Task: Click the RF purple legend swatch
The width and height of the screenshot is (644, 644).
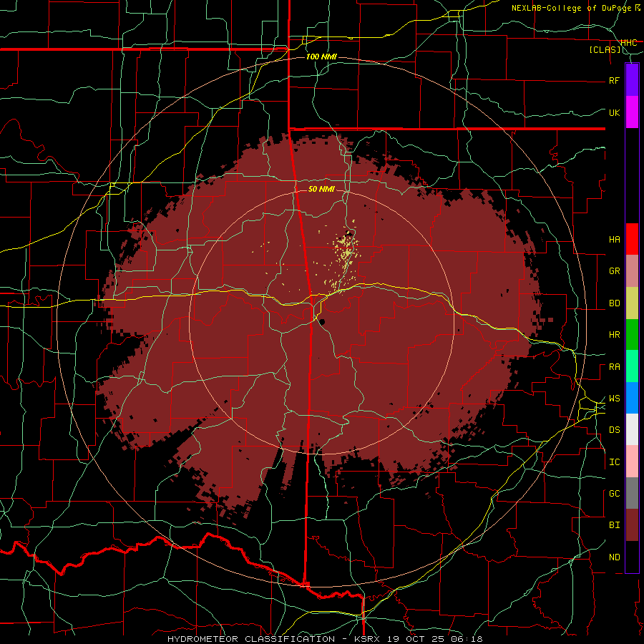Action: click(632, 79)
